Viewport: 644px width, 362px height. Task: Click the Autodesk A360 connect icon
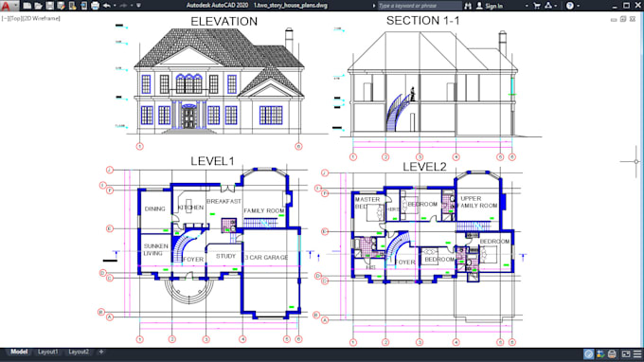pyautogui.click(x=548, y=6)
